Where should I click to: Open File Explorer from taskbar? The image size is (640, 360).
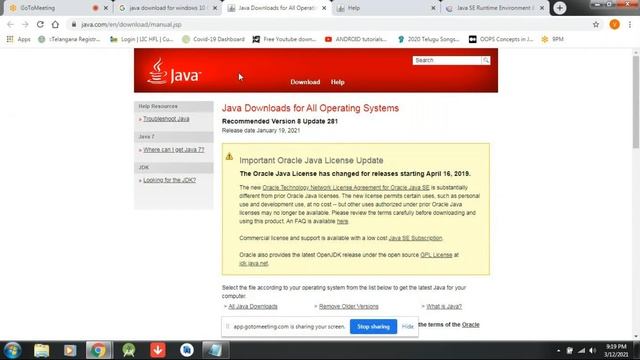point(41,350)
